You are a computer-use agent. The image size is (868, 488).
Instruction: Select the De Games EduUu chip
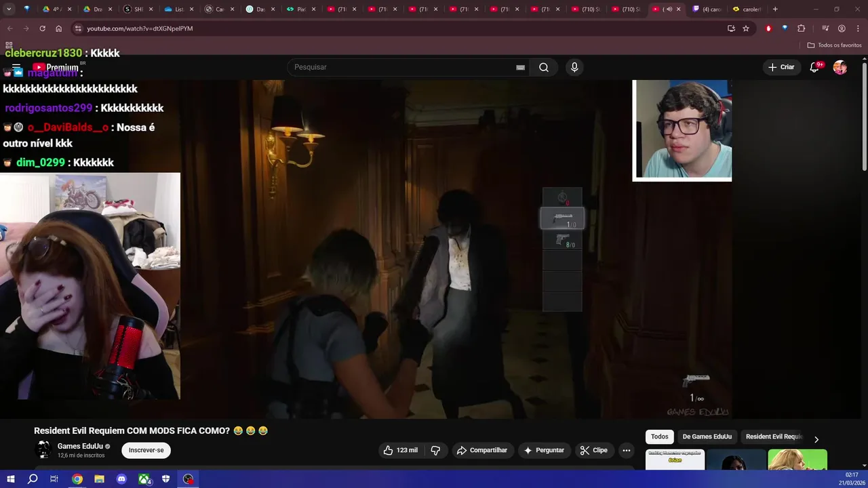point(707,436)
